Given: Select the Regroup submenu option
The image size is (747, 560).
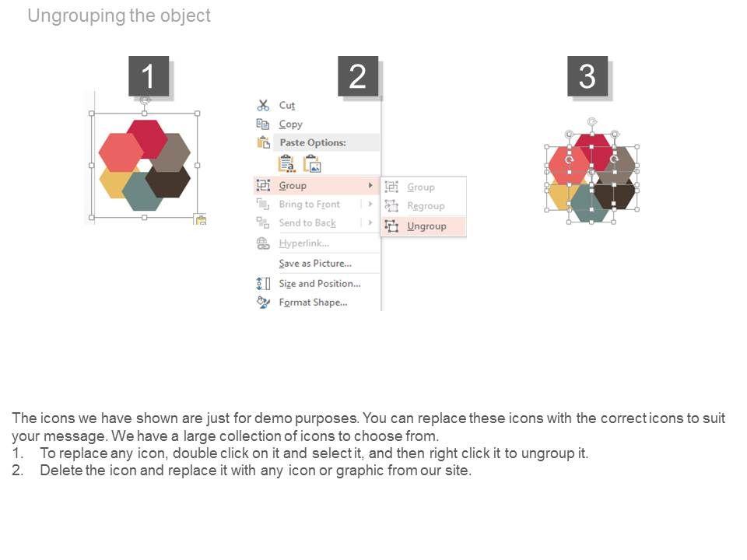Looking at the screenshot, I should point(426,206).
